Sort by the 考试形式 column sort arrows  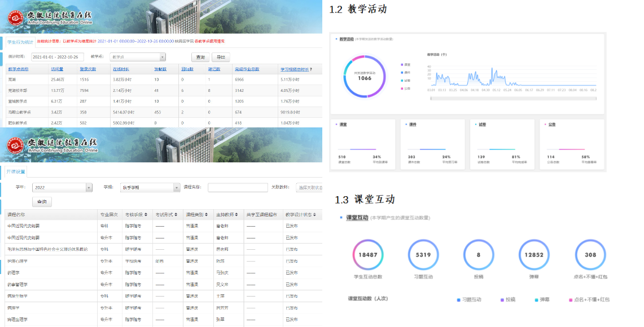[x=177, y=215]
